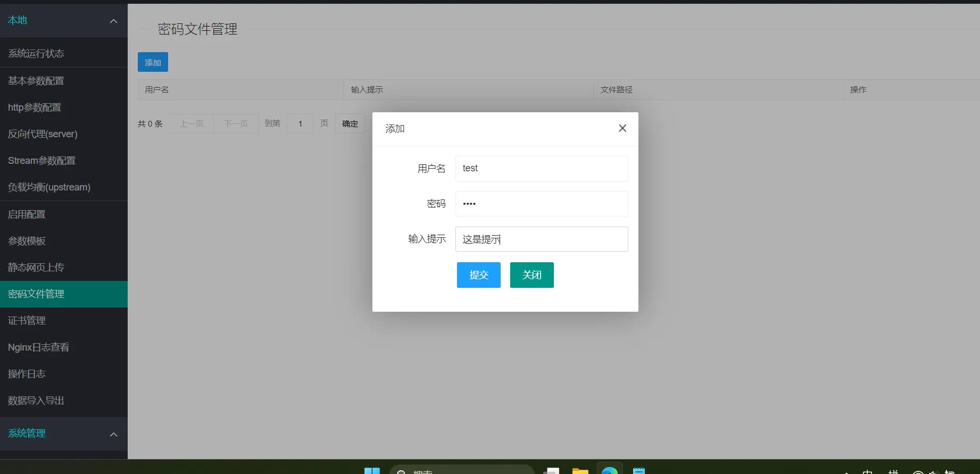Open Task View icon in the taskbar

pyautogui.click(x=551, y=471)
